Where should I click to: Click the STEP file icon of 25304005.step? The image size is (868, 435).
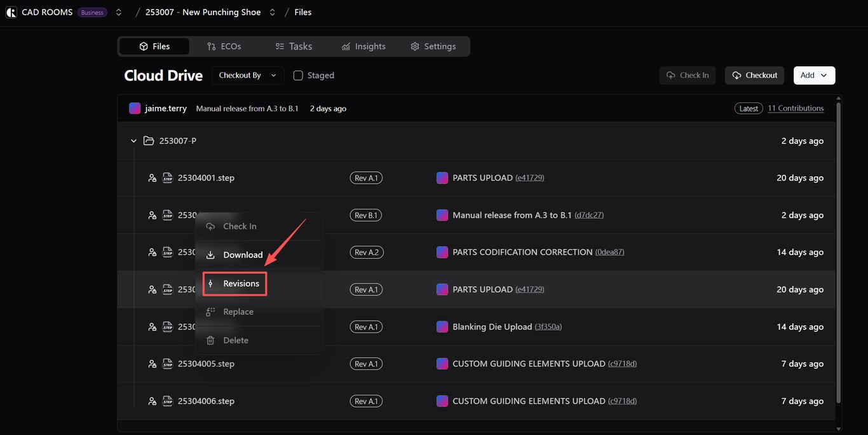pyautogui.click(x=168, y=364)
